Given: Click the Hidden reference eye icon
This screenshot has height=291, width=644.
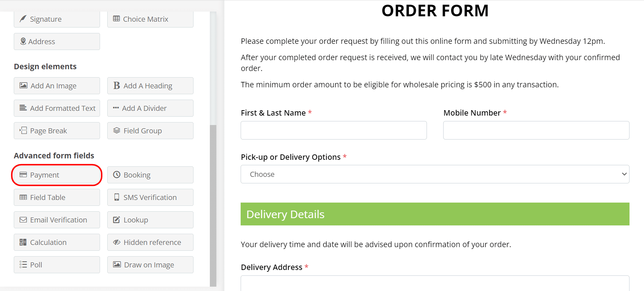Looking at the screenshot, I should (117, 242).
